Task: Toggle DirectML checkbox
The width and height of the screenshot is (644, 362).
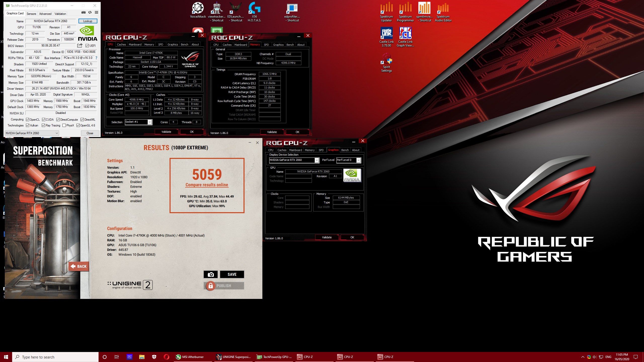Action: pyautogui.click(x=82, y=120)
